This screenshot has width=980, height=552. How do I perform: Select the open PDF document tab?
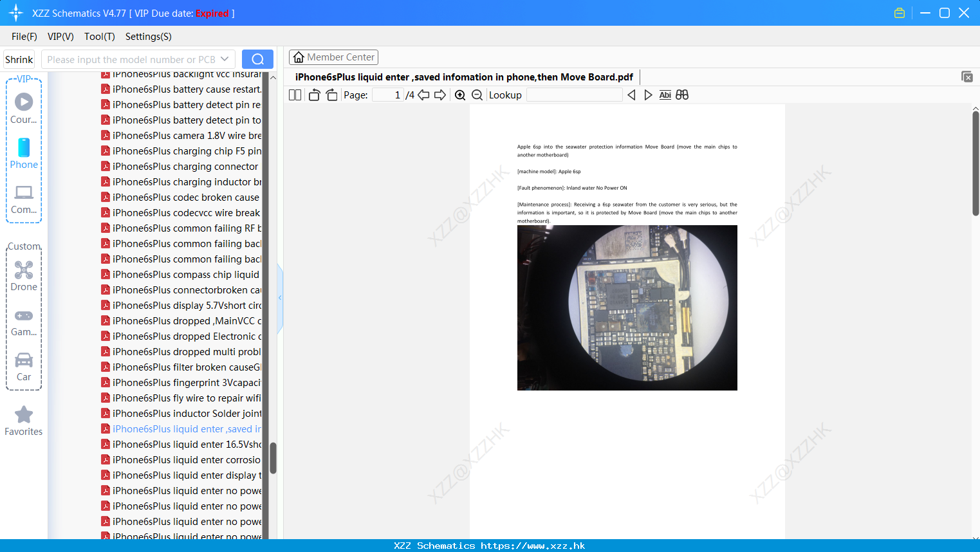[464, 77]
